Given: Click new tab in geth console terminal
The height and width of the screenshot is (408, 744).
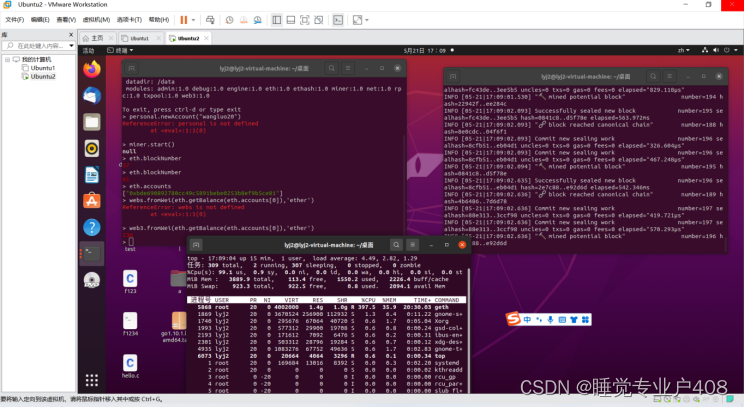Looking at the screenshot, I should 131,68.
